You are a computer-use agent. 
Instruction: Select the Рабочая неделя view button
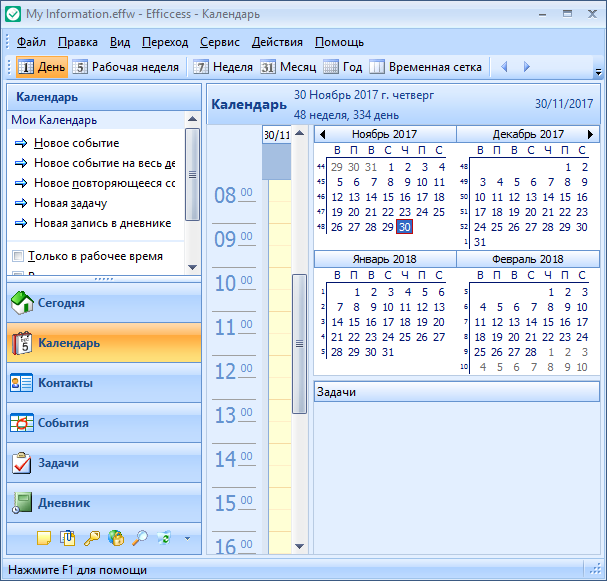[x=126, y=67]
